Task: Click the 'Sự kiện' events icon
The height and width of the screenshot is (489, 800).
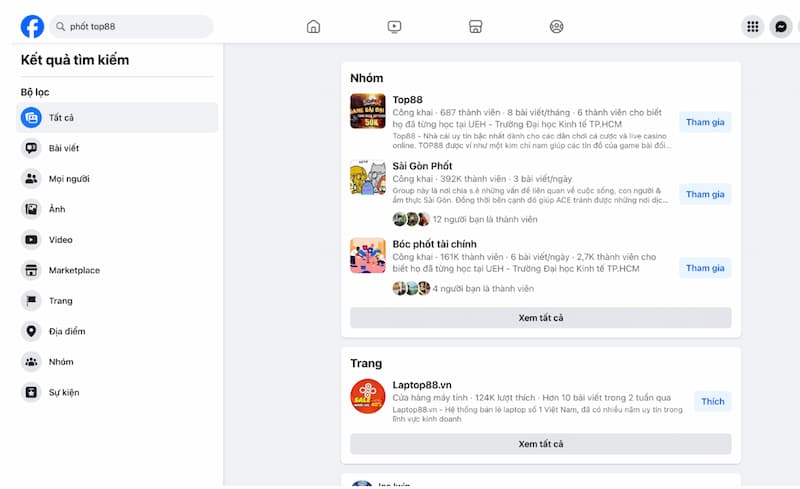Action: click(31, 393)
